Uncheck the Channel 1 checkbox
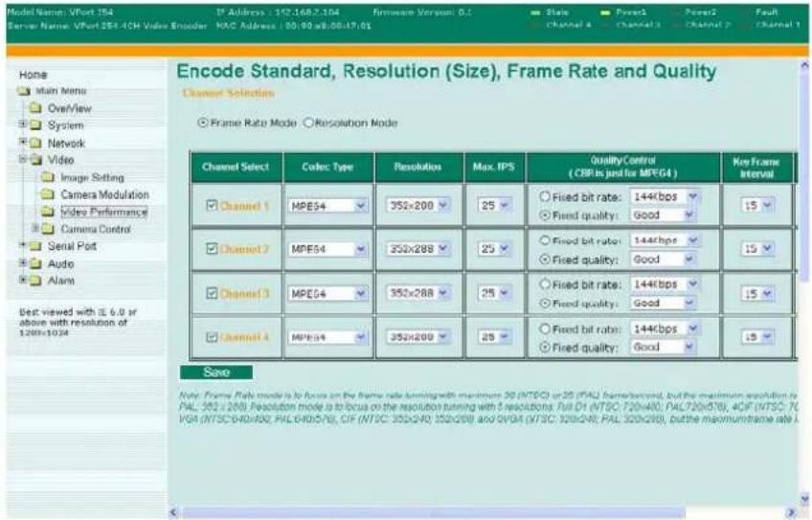 [x=212, y=205]
